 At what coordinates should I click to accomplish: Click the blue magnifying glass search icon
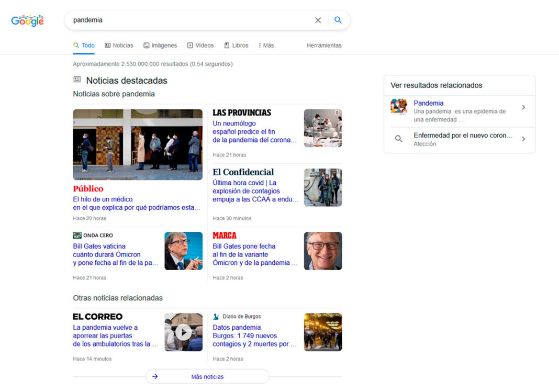[x=338, y=20]
